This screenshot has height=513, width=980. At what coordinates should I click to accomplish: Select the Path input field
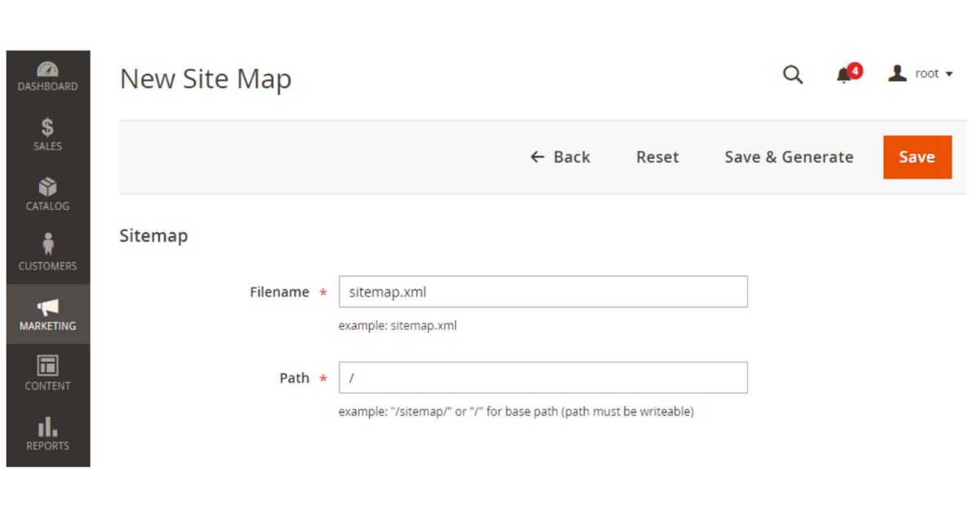point(543,377)
